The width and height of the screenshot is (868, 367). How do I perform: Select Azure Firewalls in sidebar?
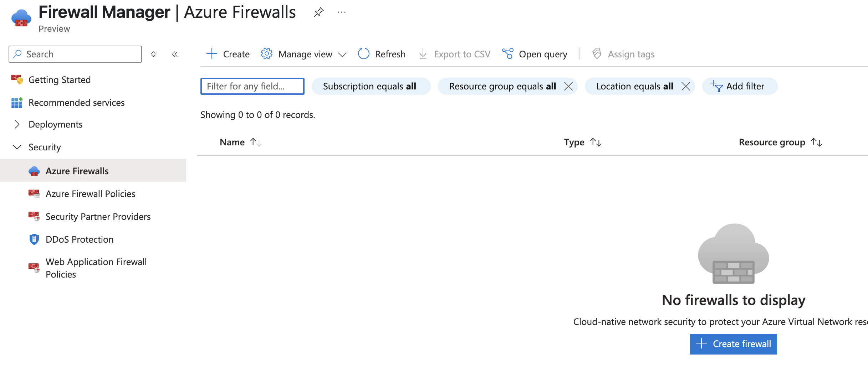coord(93,170)
